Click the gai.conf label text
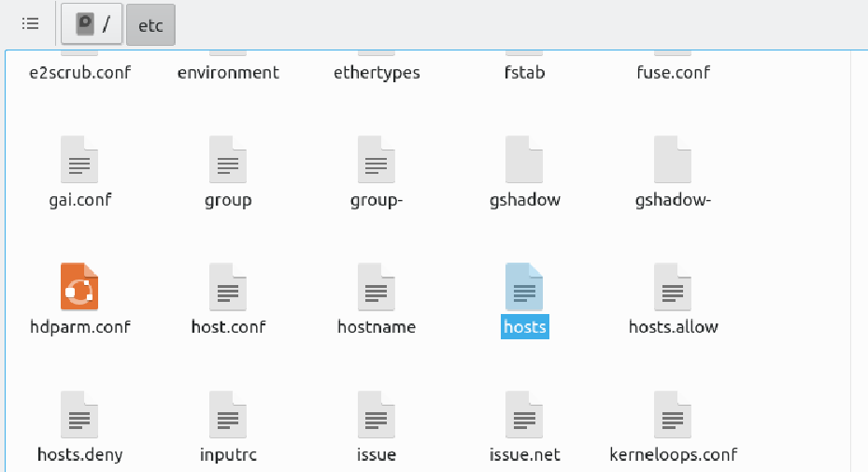 tap(79, 200)
